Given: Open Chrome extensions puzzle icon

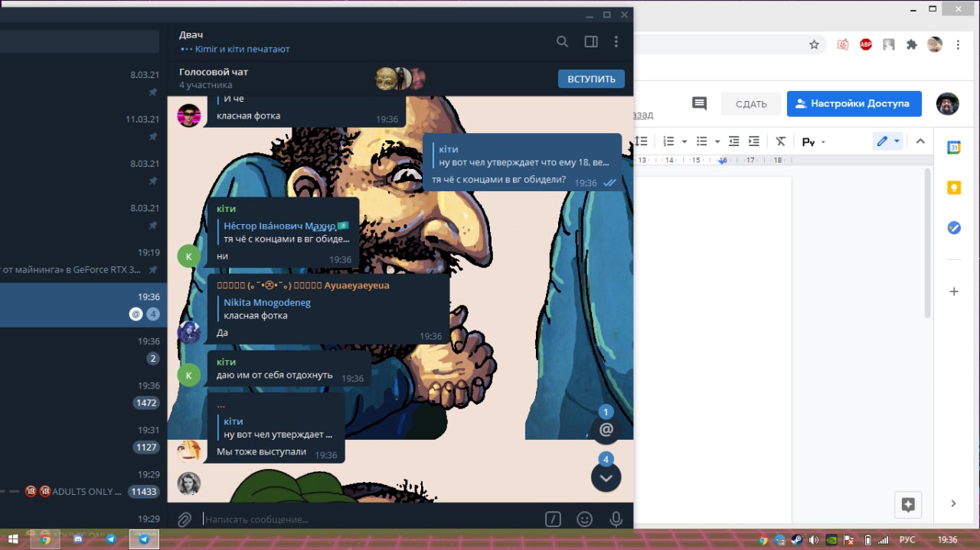Looking at the screenshot, I should click(x=912, y=45).
